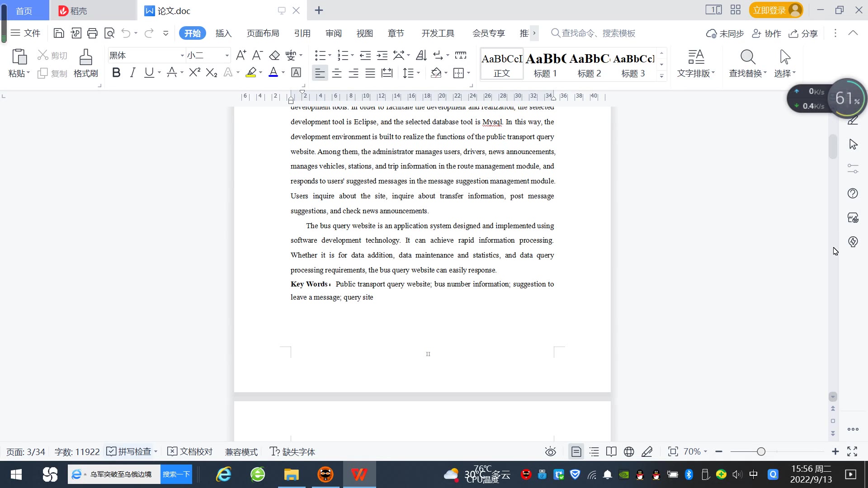Image resolution: width=868 pixels, height=488 pixels.
Task: Open the font name dropdown showing 黑体
Action: [182, 56]
